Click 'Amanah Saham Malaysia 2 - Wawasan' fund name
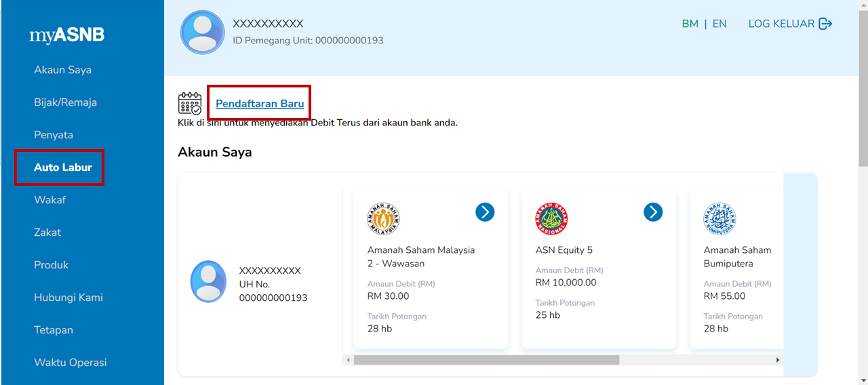Viewport: 868px width, 385px height. (x=421, y=257)
